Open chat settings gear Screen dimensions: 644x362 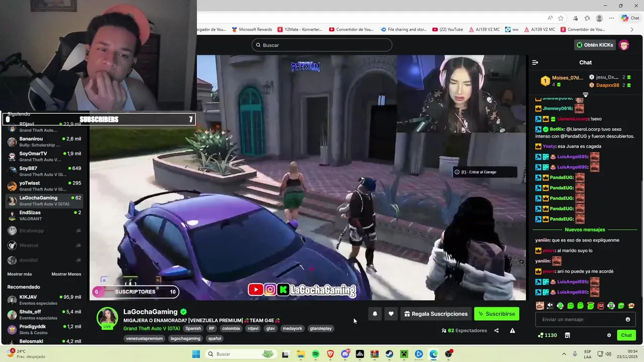[x=609, y=335]
